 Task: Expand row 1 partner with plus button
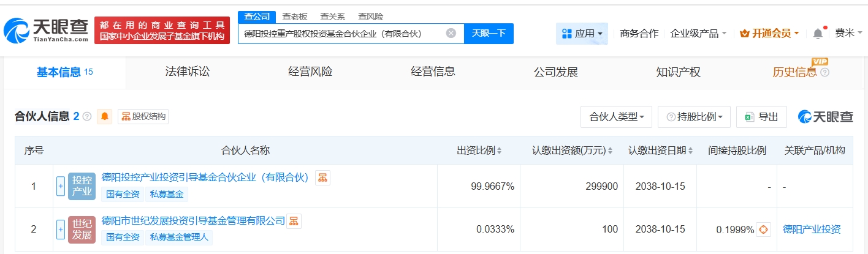[x=61, y=186]
